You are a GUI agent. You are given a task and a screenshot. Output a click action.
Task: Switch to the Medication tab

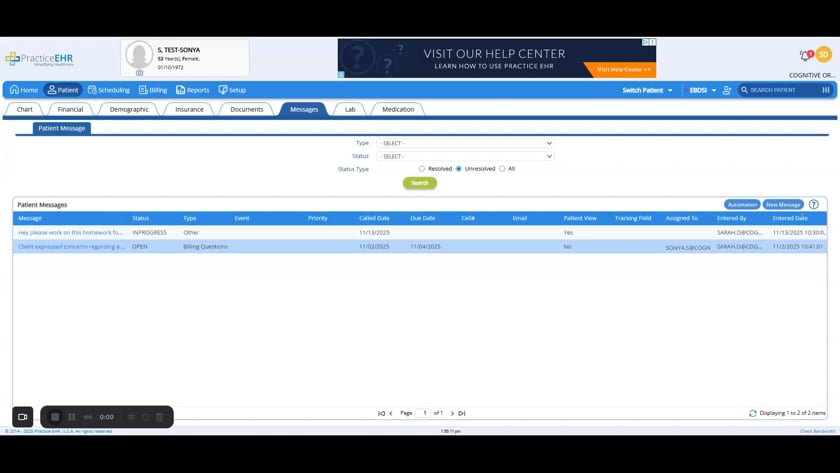[x=398, y=109]
